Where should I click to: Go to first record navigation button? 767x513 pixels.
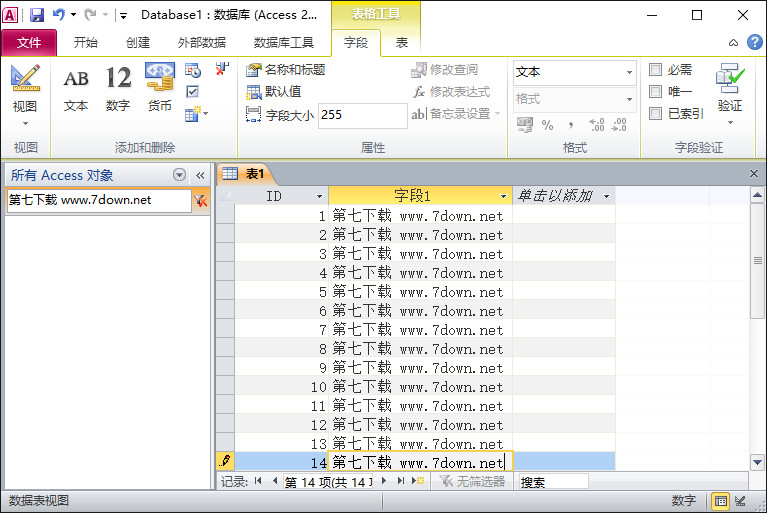[258, 481]
